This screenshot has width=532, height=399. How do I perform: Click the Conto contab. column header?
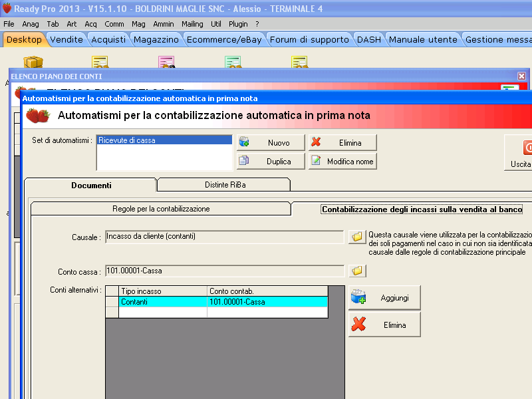pos(267,291)
